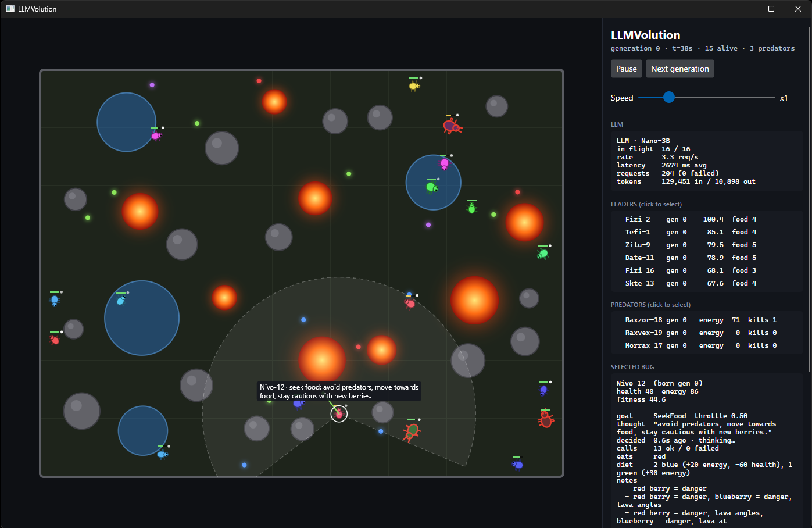
Task: Pick the green bug inside the right pond
Action: (x=431, y=187)
